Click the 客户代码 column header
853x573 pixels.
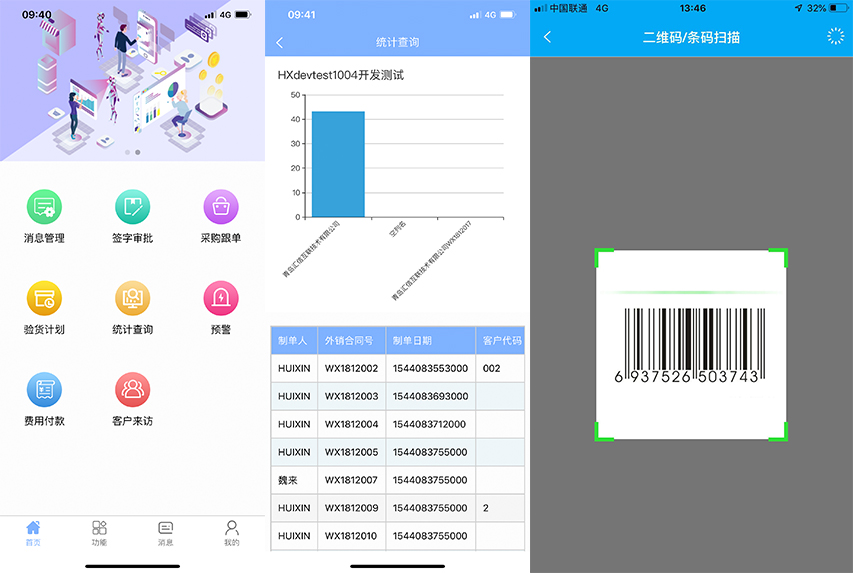500,341
